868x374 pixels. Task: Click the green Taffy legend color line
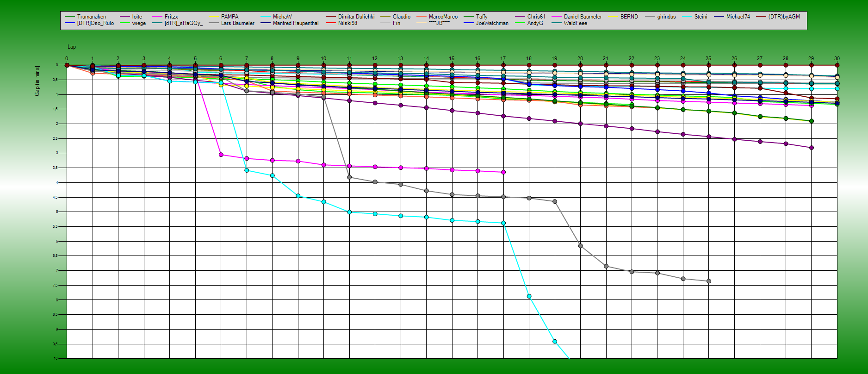click(x=469, y=17)
